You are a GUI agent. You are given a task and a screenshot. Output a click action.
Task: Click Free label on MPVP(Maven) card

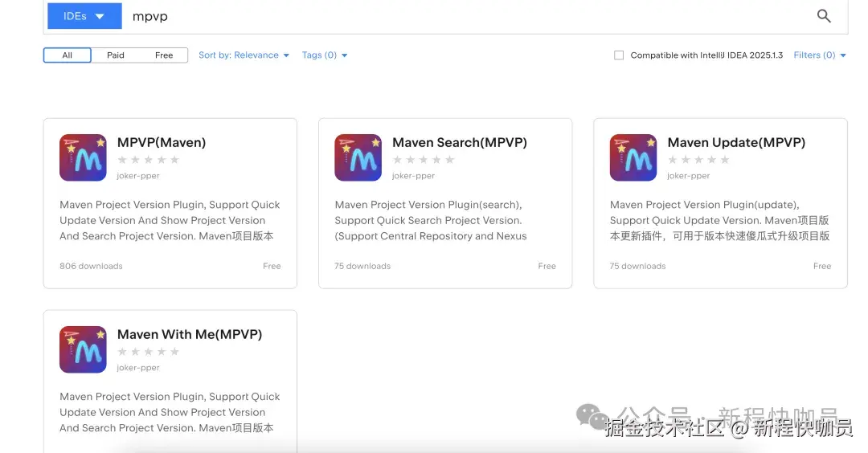click(272, 266)
